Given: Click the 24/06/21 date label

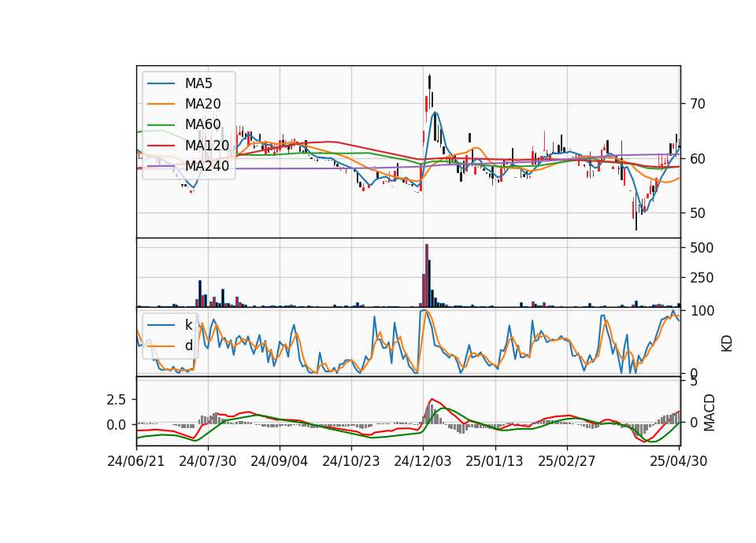Looking at the screenshot, I should (x=136, y=461).
